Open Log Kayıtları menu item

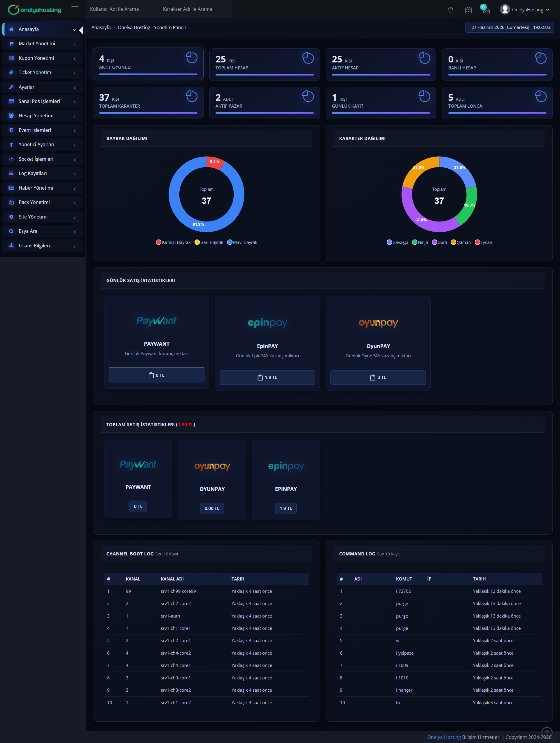coord(43,174)
